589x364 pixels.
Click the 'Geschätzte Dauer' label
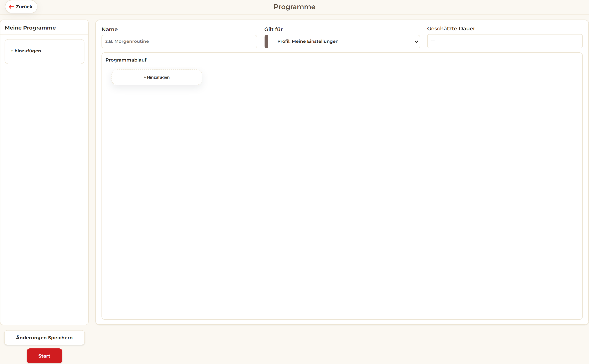[451, 28]
